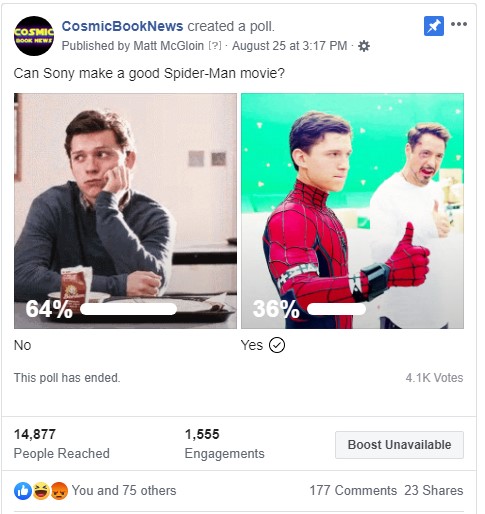Click the Spider-Man thumbs-up poll image
Image resolution: width=485 pixels, height=514 pixels.
(352, 211)
